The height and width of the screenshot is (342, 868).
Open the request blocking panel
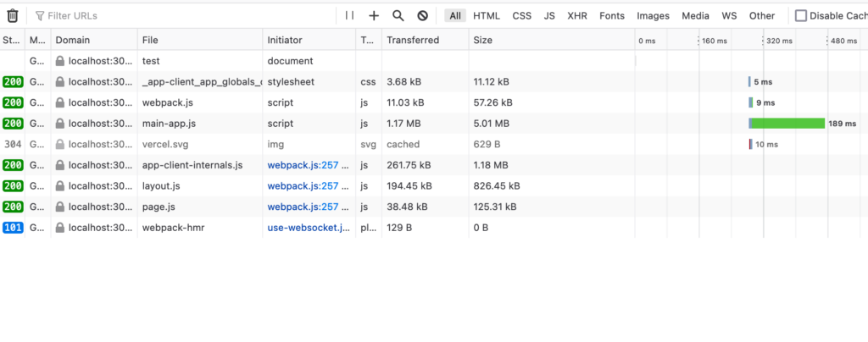[422, 15]
